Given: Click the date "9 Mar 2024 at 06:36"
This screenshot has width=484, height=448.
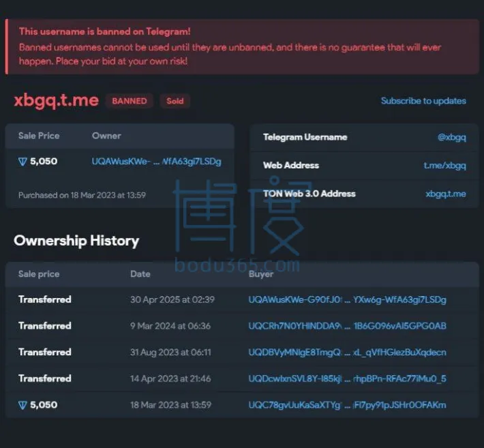Looking at the screenshot, I should (170, 326).
